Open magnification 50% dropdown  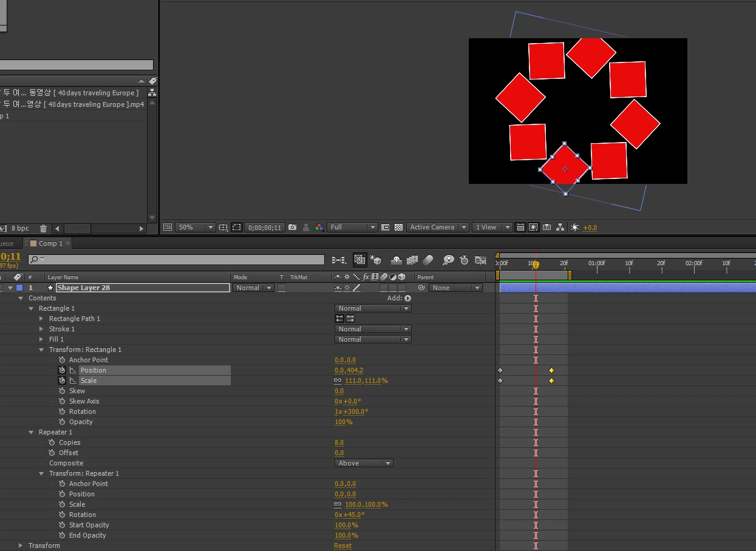[x=196, y=228]
